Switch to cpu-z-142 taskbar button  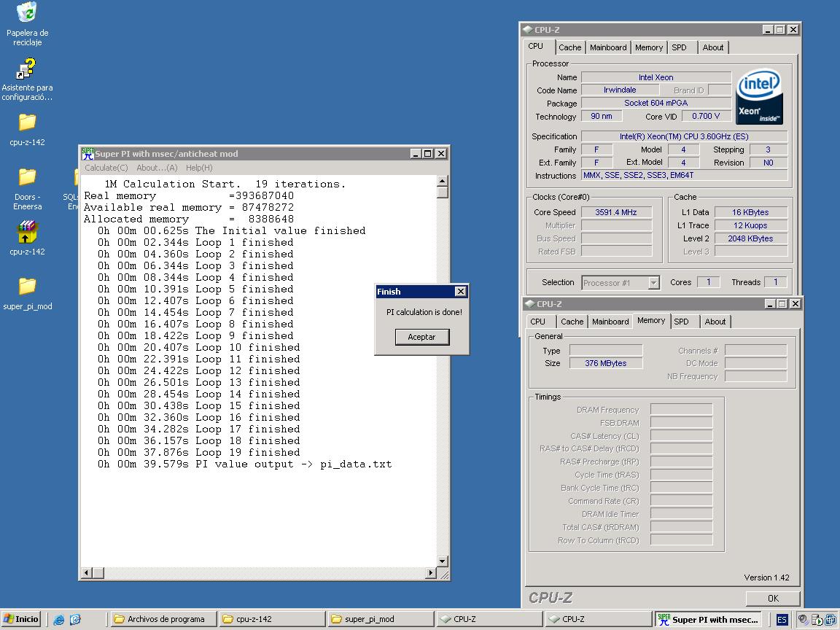(273, 619)
